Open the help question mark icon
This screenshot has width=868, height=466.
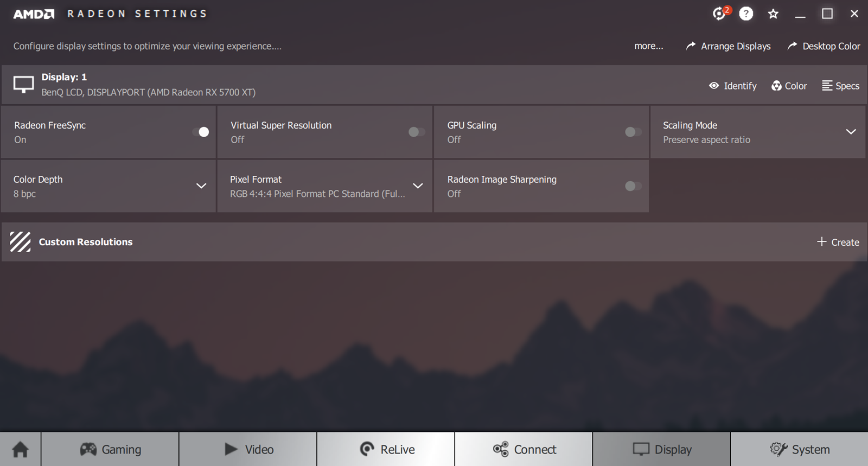point(746,14)
